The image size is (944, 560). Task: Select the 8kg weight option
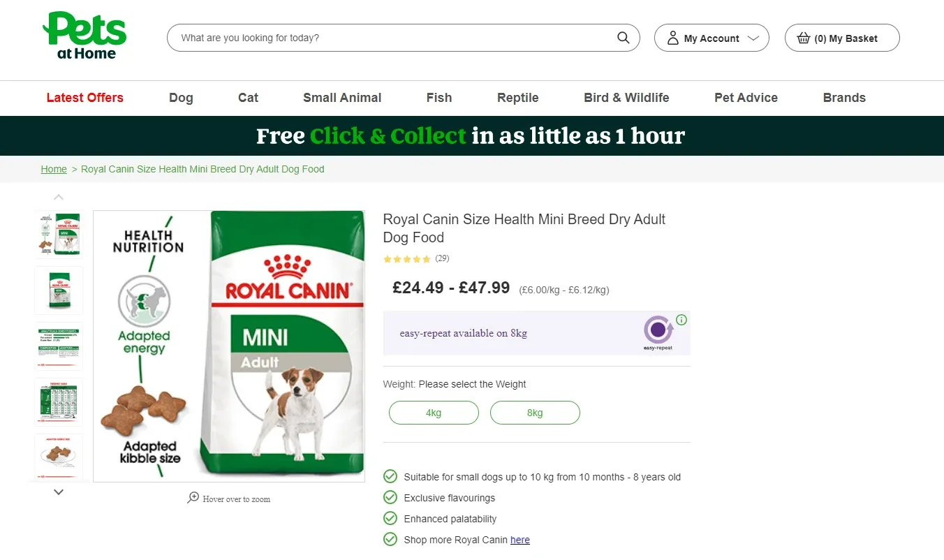[x=535, y=413]
